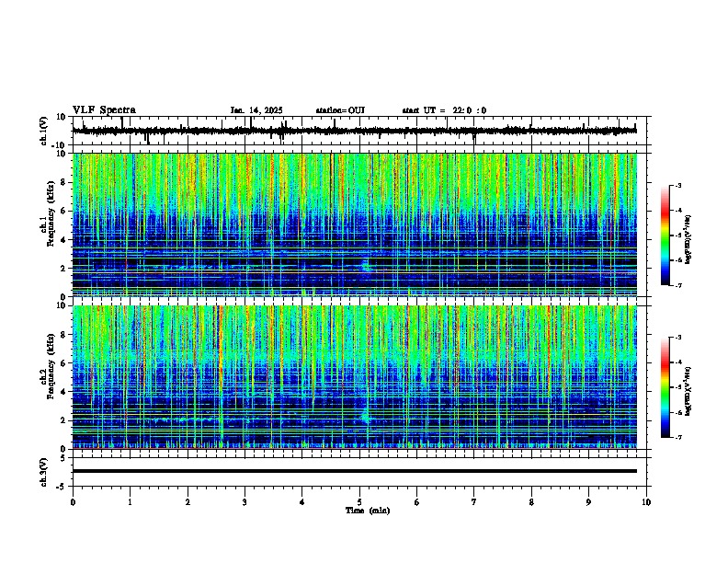Click the time axis tick label "7"
The image size is (728, 563).
click(x=474, y=502)
